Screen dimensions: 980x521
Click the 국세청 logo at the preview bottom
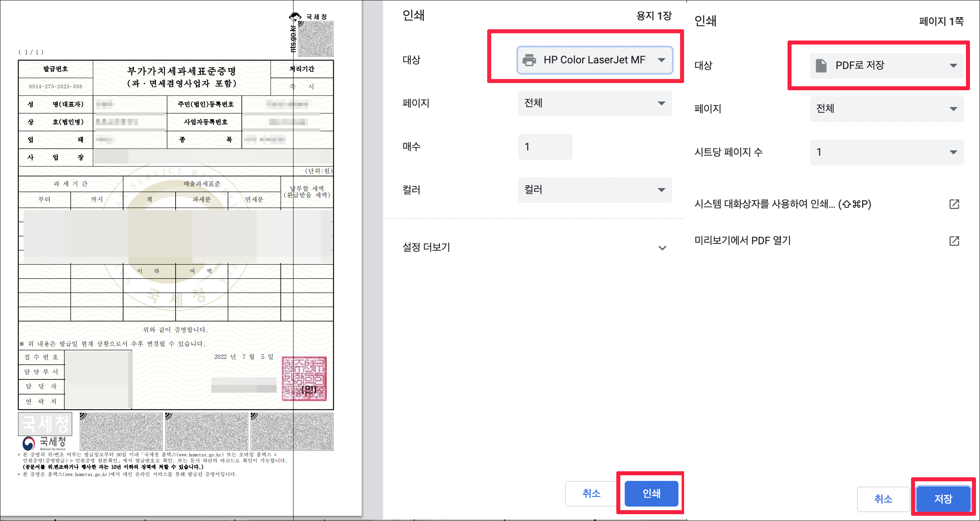coord(45,443)
